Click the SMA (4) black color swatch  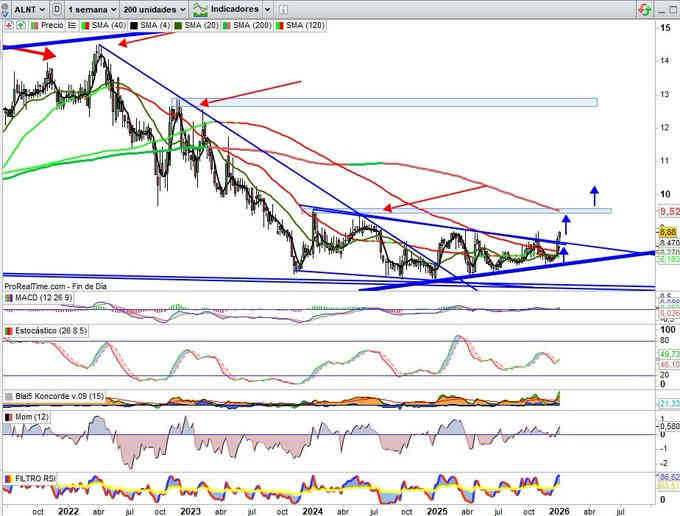[x=131, y=23]
